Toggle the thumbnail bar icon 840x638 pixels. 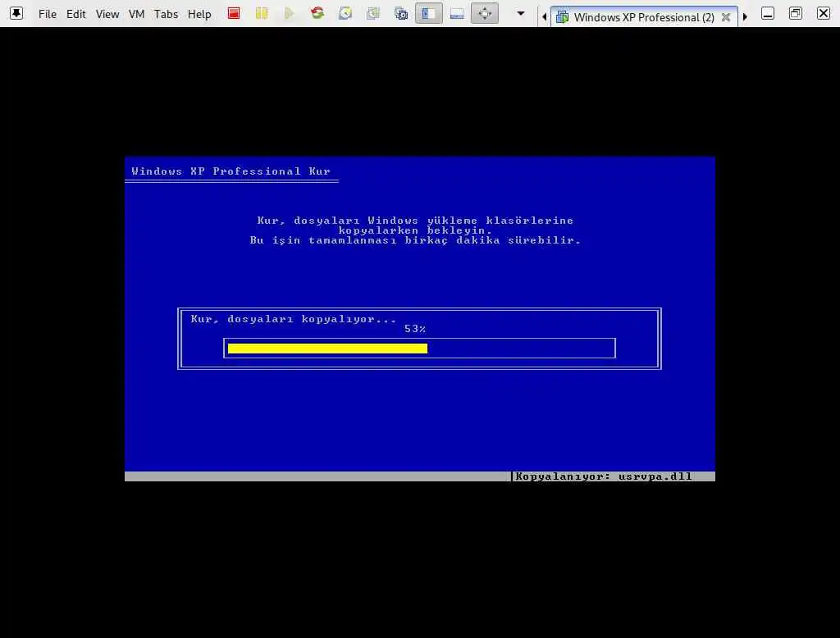(457, 13)
